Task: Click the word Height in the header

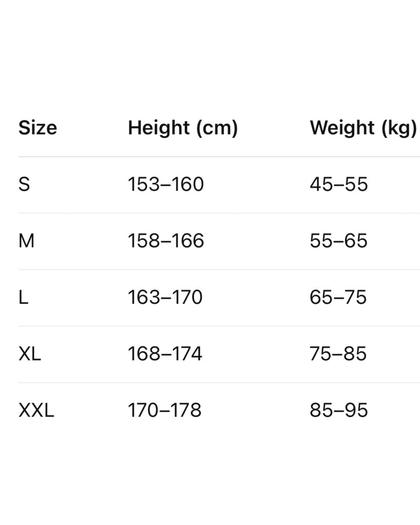Action: pos(158,128)
